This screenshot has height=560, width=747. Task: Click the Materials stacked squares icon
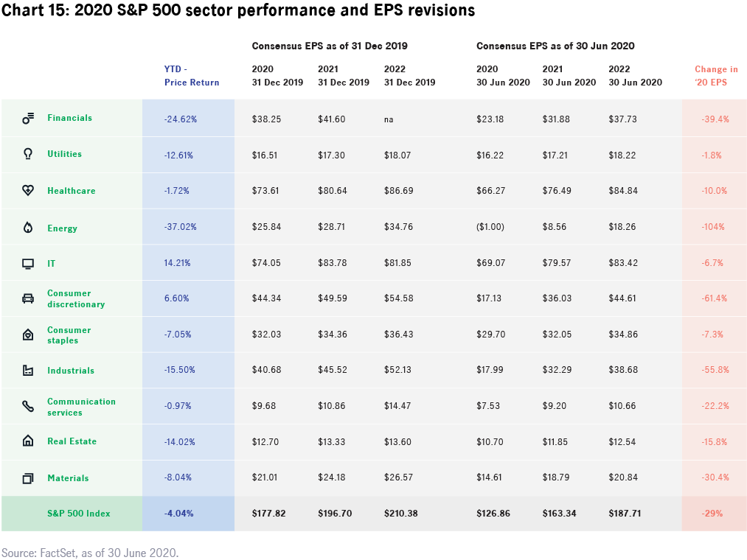(28, 478)
